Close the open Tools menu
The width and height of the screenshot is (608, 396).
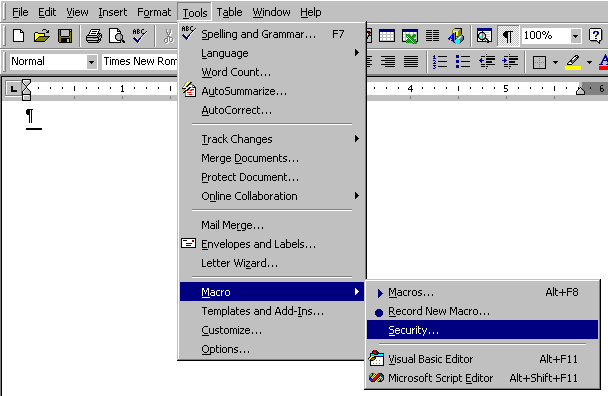coord(195,13)
